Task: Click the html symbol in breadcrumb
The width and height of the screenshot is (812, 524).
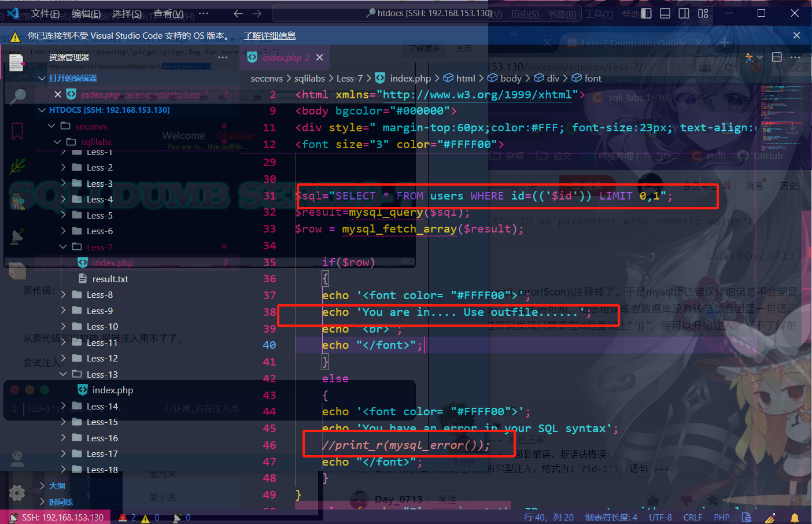Action: point(459,78)
